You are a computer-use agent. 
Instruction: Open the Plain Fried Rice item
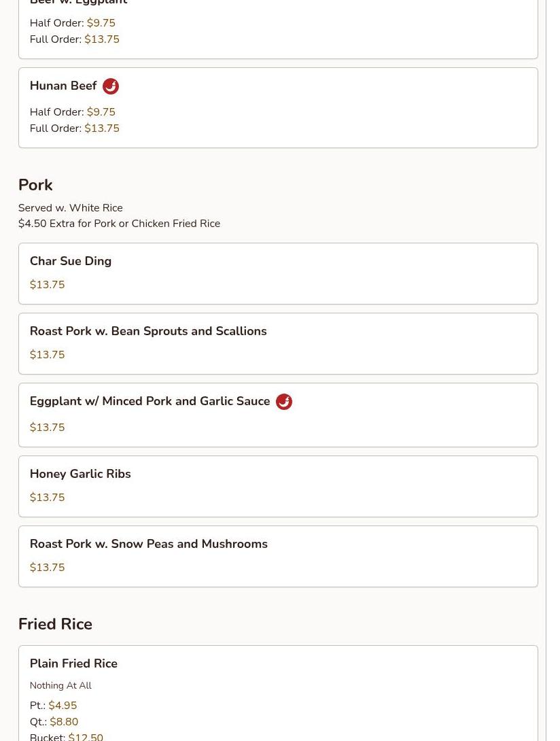click(73, 664)
